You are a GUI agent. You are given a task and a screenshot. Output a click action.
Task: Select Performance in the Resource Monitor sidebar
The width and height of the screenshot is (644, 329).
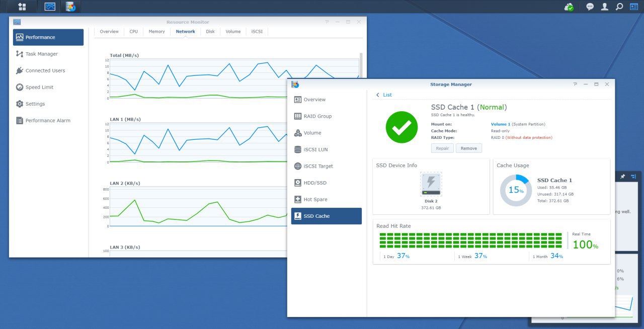point(48,37)
